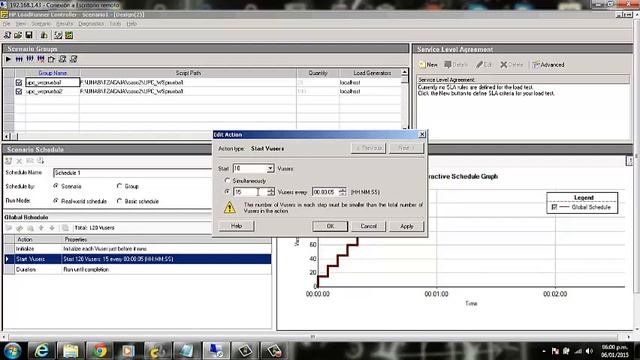Click the Add Group icon in Scenario Groups
The image size is (640, 360).
click(x=30, y=60)
